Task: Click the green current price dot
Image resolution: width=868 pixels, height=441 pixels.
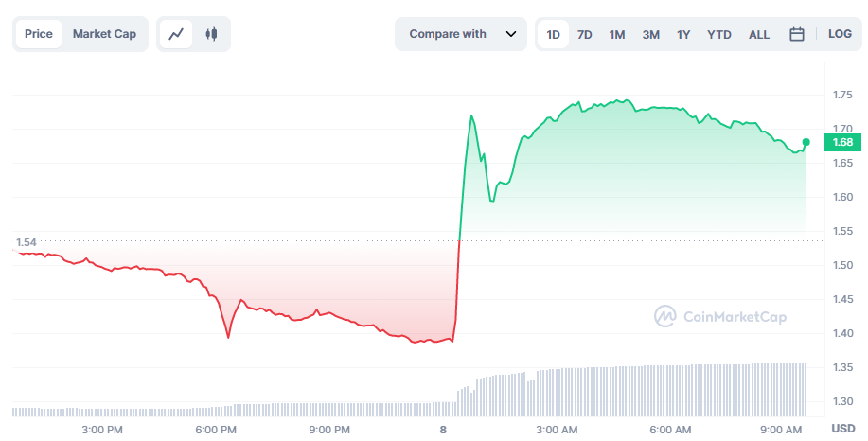Action: [806, 142]
